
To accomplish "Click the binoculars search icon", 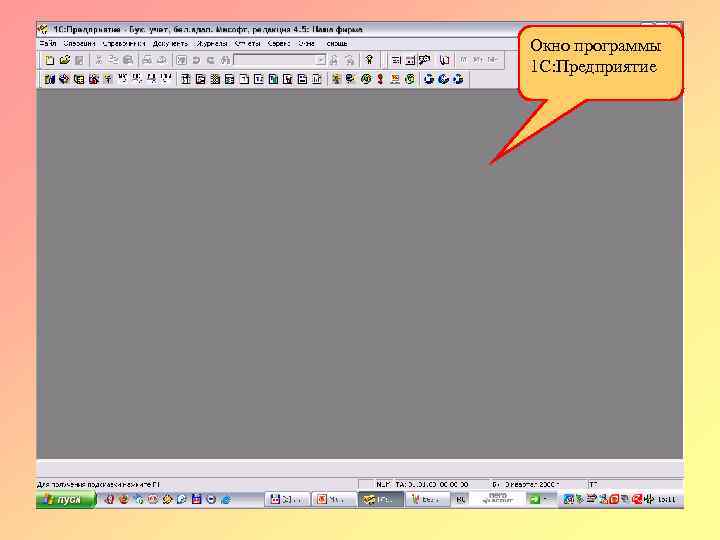I will [x=225, y=60].
